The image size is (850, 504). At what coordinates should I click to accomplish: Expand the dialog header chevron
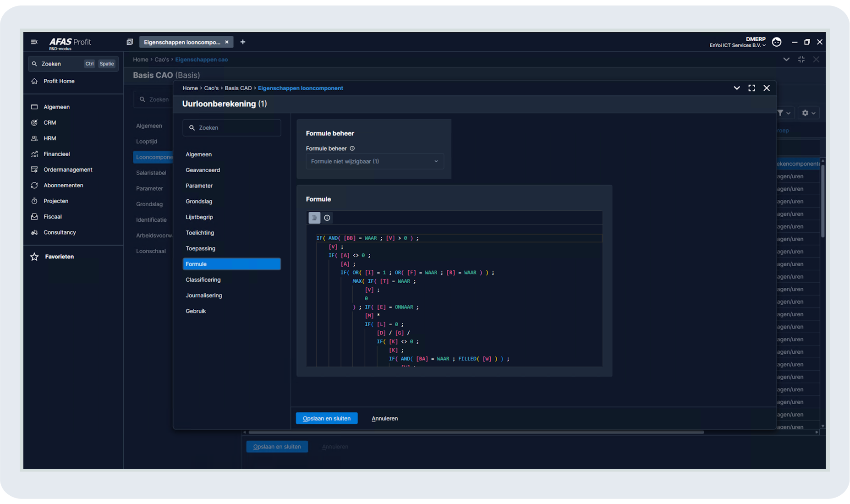click(x=737, y=88)
